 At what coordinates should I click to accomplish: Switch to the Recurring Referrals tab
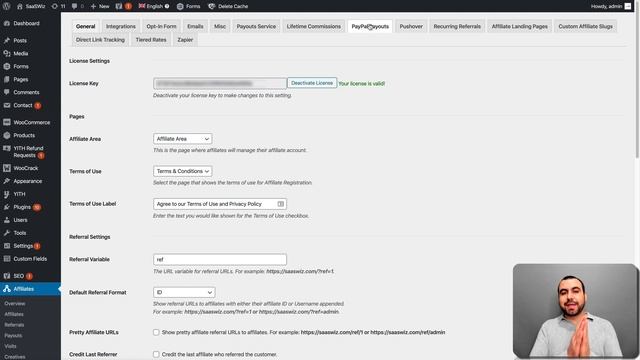(x=457, y=26)
